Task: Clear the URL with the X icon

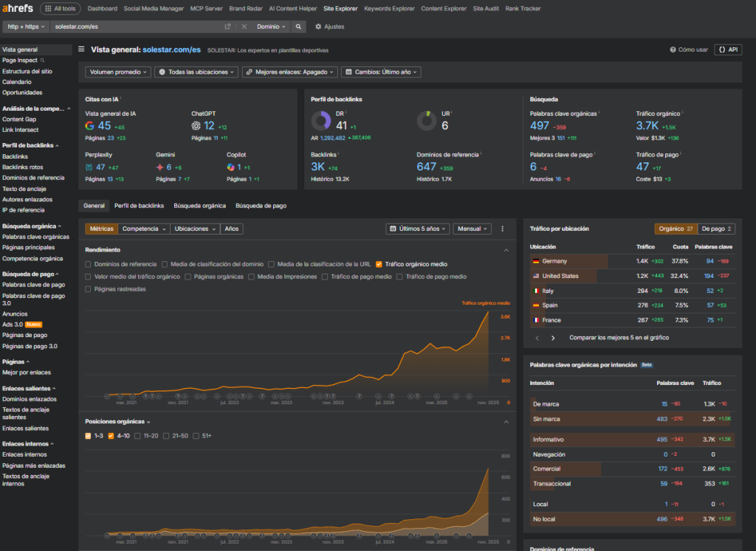Action: (x=244, y=27)
